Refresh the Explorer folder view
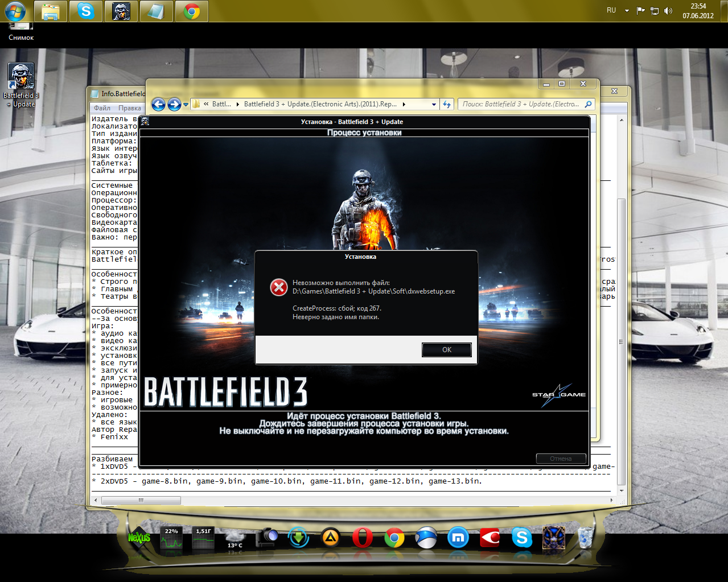 [447, 104]
